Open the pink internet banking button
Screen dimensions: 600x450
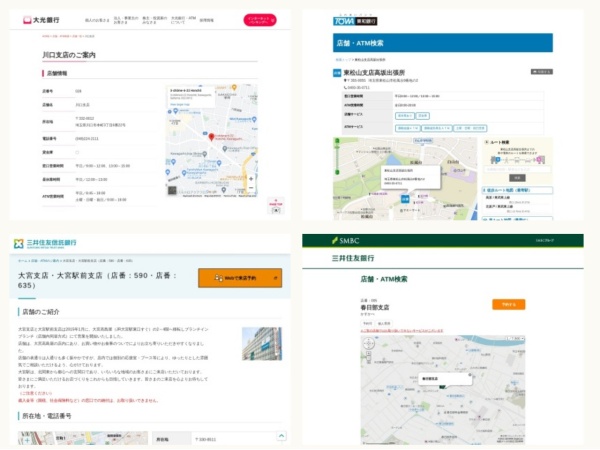[x=260, y=20]
